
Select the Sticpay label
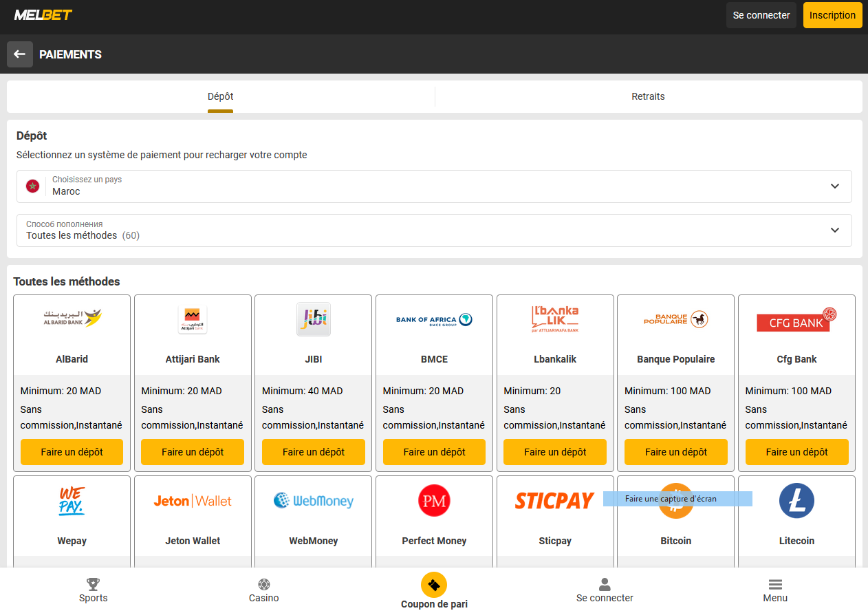[x=555, y=541]
